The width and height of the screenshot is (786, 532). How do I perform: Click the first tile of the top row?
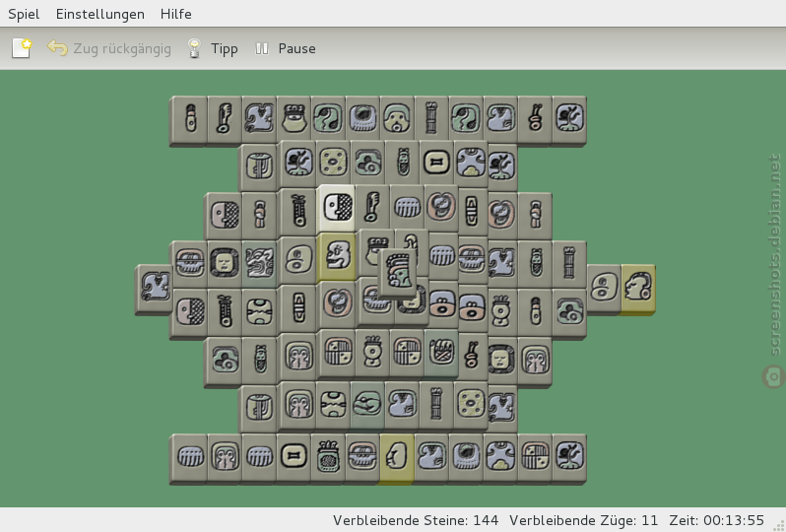tap(189, 119)
